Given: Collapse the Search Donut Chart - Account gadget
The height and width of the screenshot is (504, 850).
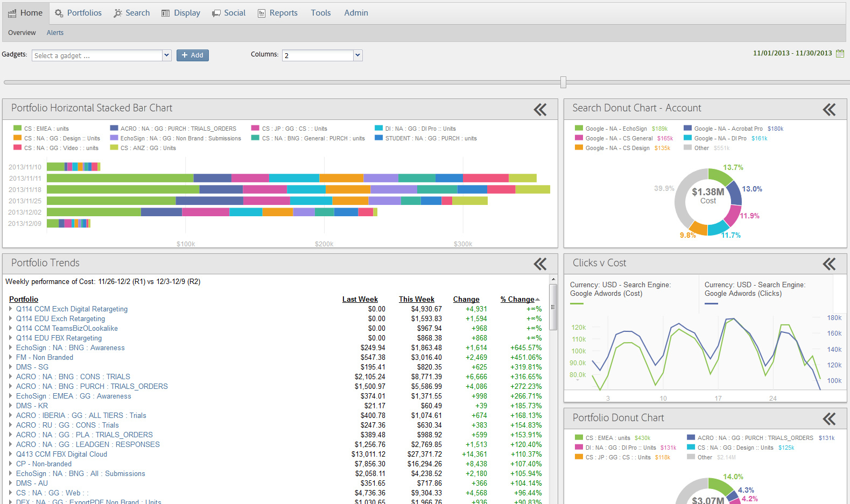Looking at the screenshot, I should (830, 110).
